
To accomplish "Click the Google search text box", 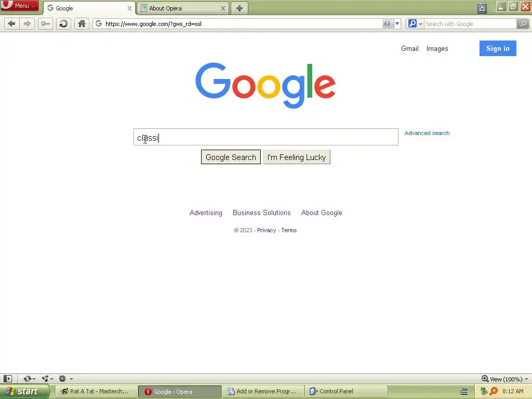I will click(x=265, y=137).
